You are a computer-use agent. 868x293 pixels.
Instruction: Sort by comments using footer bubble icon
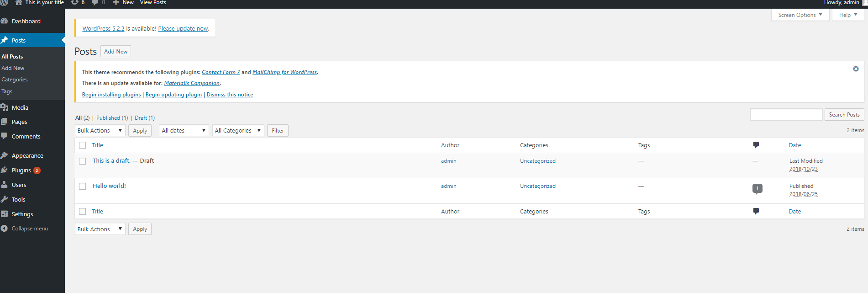[x=756, y=211]
